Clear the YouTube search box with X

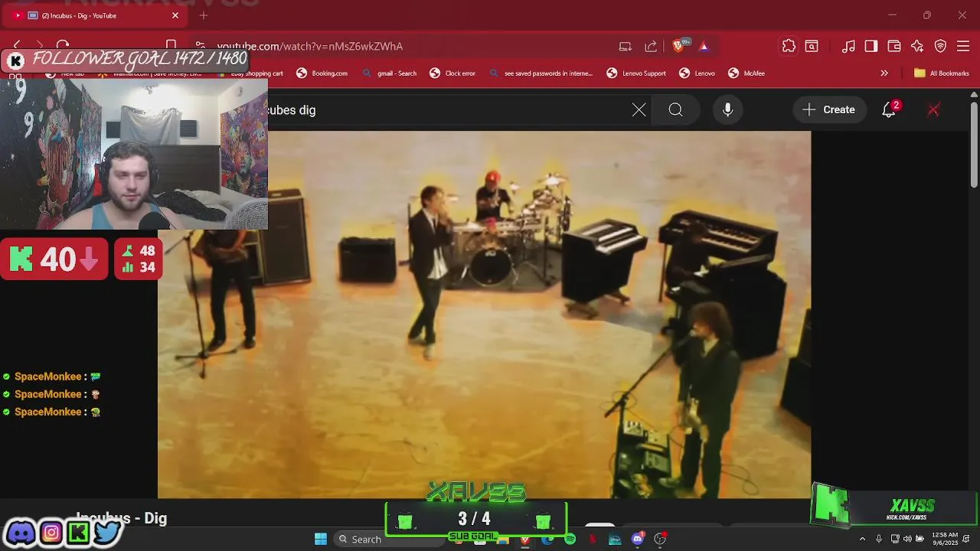pos(639,109)
